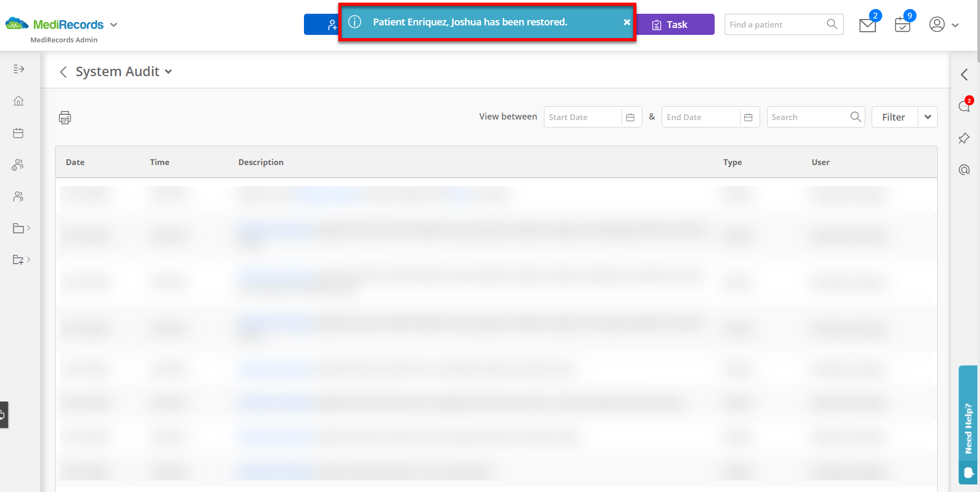Create a new Task
980x492 pixels.
click(675, 24)
